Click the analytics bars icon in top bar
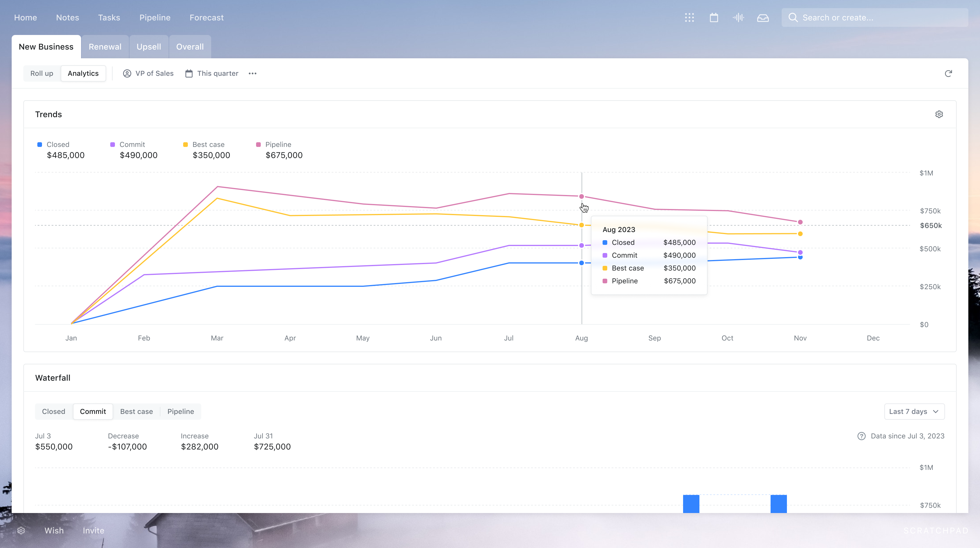Image resolution: width=980 pixels, height=548 pixels. (x=738, y=17)
